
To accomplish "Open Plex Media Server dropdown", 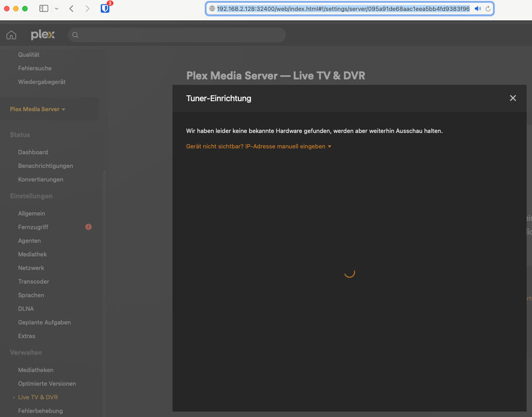I will click(38, 109).
